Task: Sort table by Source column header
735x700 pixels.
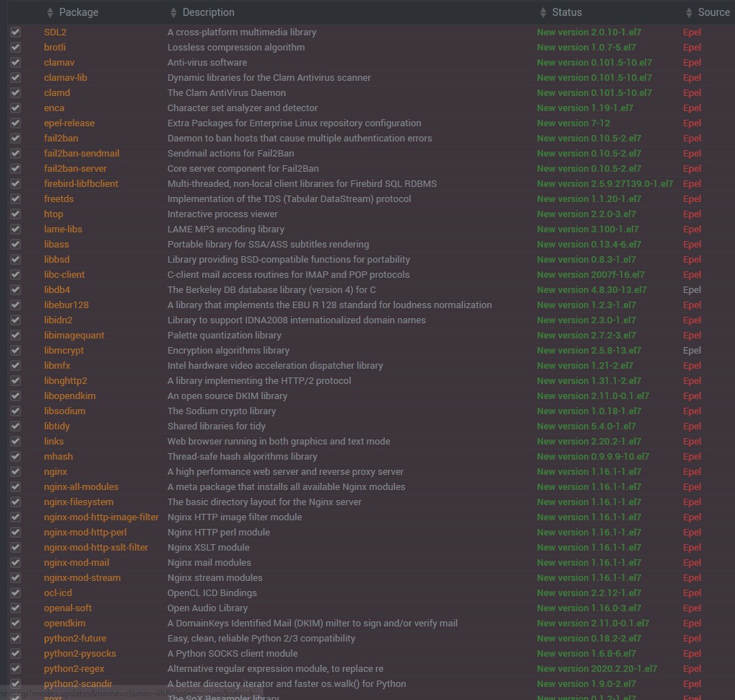Action: 713,12
